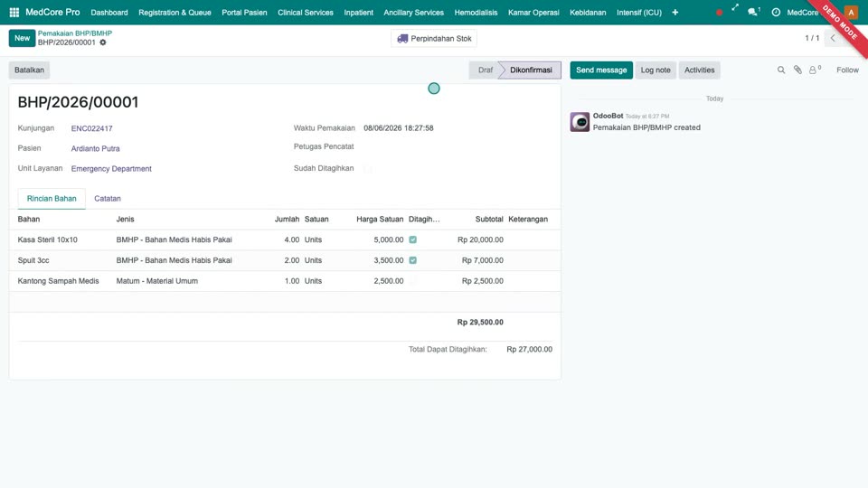Open the Intensif (ICU) menu
Screen dimensions: 868x488
pos(639,12)
